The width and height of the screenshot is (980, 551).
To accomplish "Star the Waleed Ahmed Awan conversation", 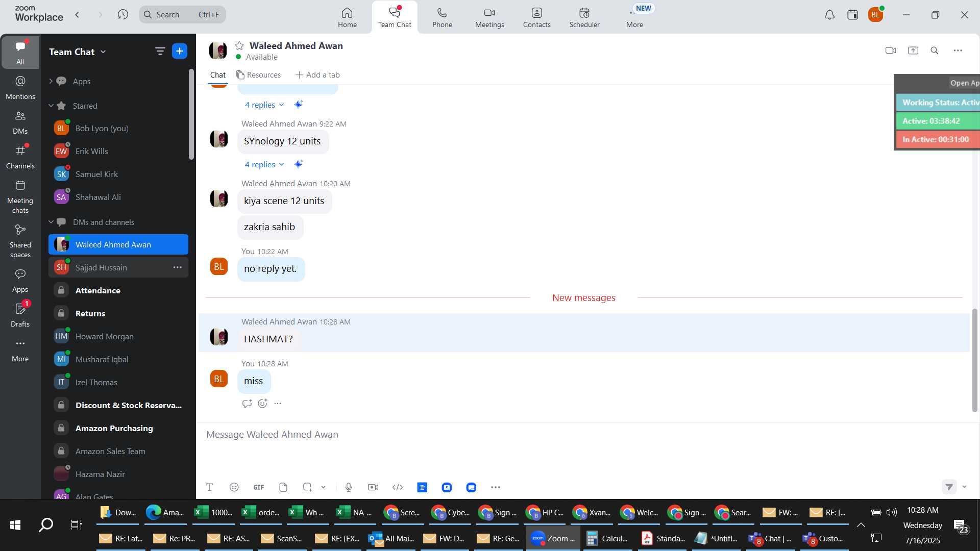I will [x=239, y=46].
